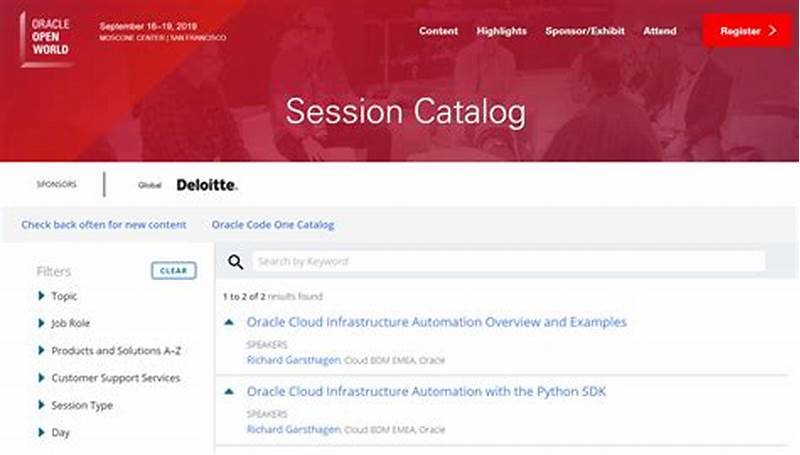Click the Session Catalog heading
The image size is (800, 455).
(x=406, y=112)
